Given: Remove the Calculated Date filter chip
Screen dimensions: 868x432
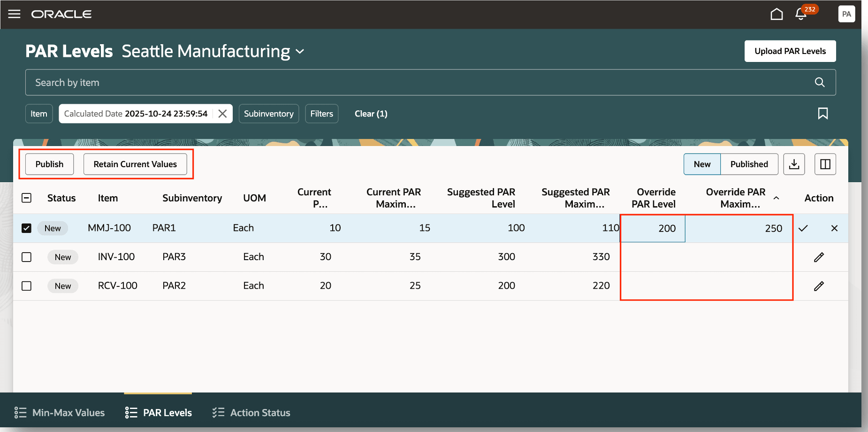Looking at the screenshot, I should click(222, 114).
